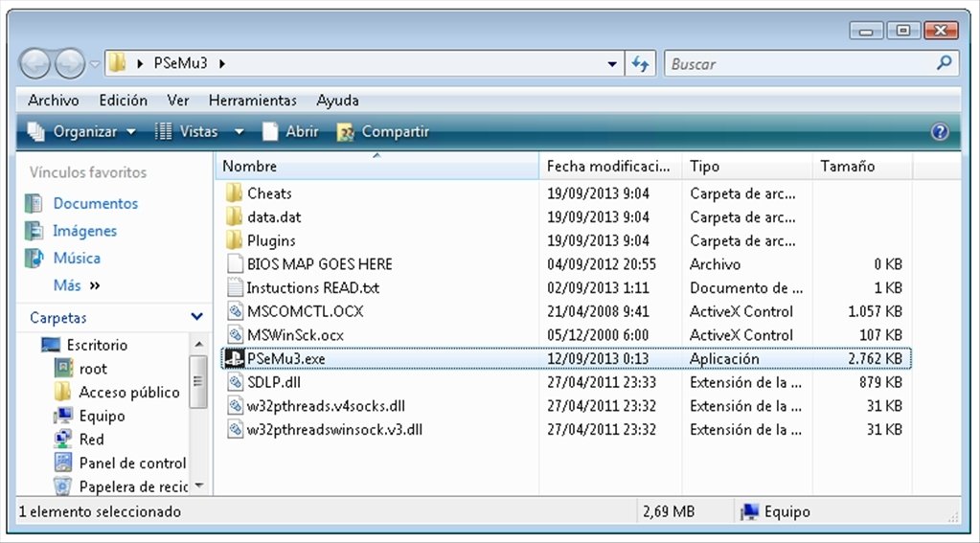
Task: Open the recent pages dropdown arrow
Action: click(x=95, y=64)
